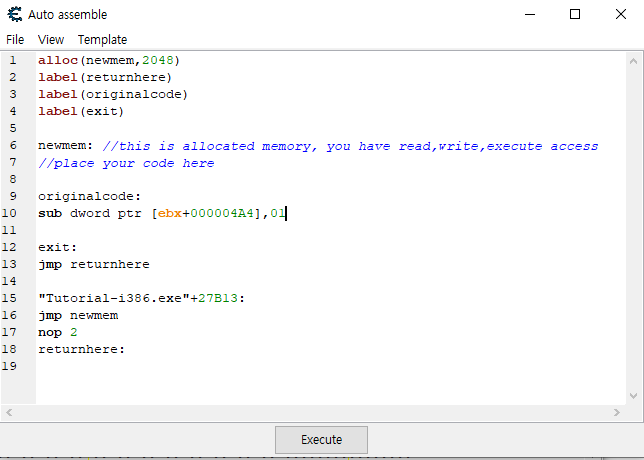644x460 pixels.
Task: Click line number 15 in the gutter
Action: point(9,298)
